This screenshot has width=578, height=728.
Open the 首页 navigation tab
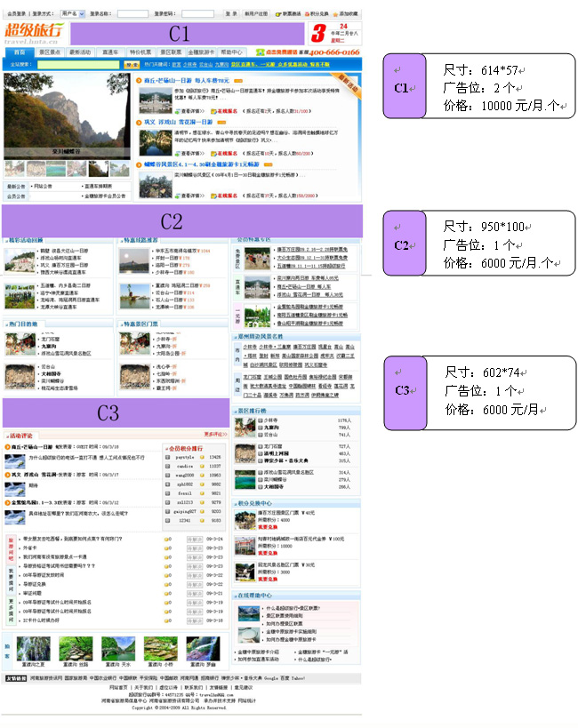18,52
